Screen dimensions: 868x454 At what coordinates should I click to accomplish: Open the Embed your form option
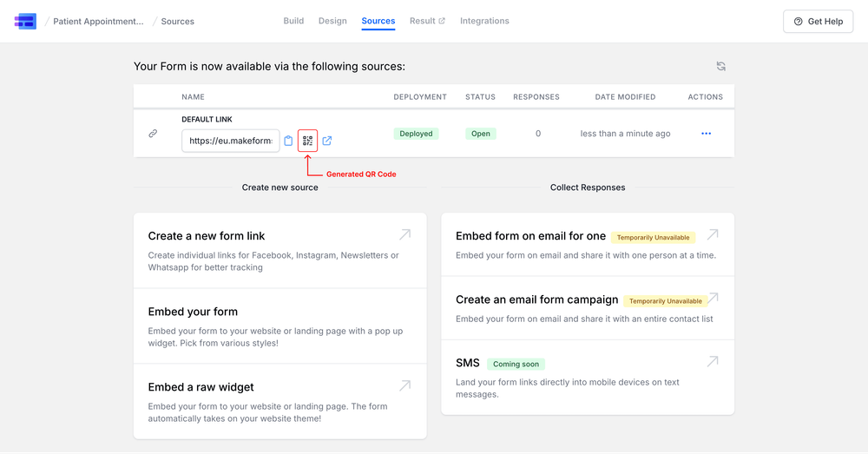(x=279, y=326)
